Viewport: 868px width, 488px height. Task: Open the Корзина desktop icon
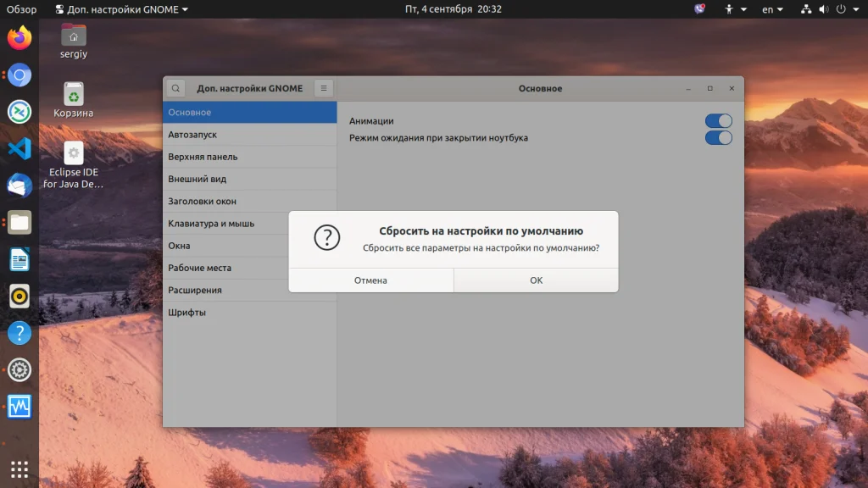(x=74, y=100)
